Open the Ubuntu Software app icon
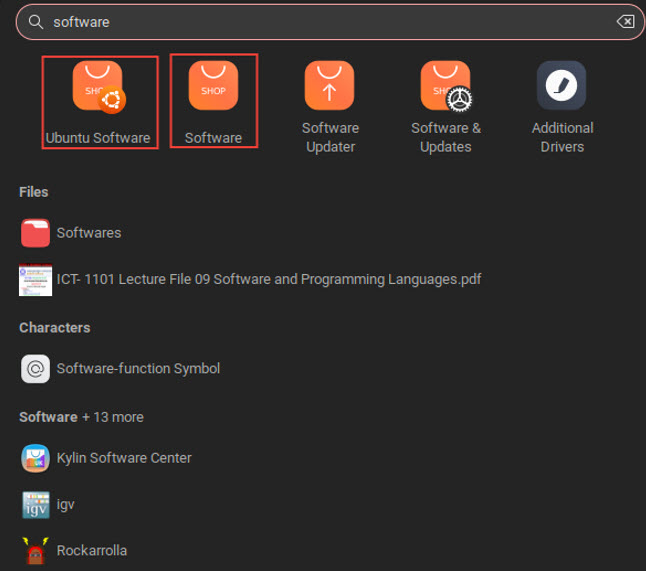 pos(99,87)
